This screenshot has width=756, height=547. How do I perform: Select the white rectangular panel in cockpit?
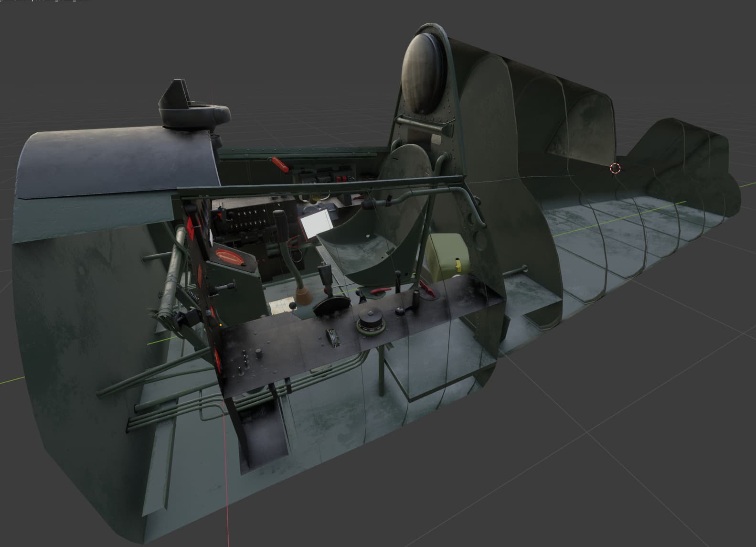pyautogui.click(x=315, y=224)
